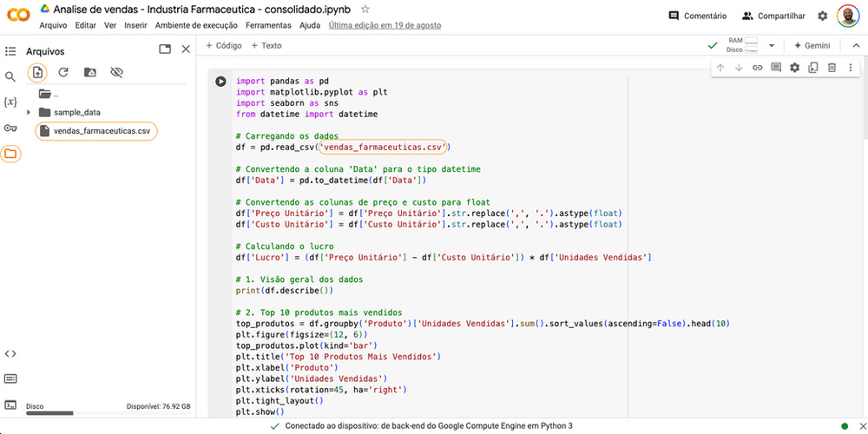Add a code cell with + Código
The width and height of the screenshot is (868, 434).
224,46
